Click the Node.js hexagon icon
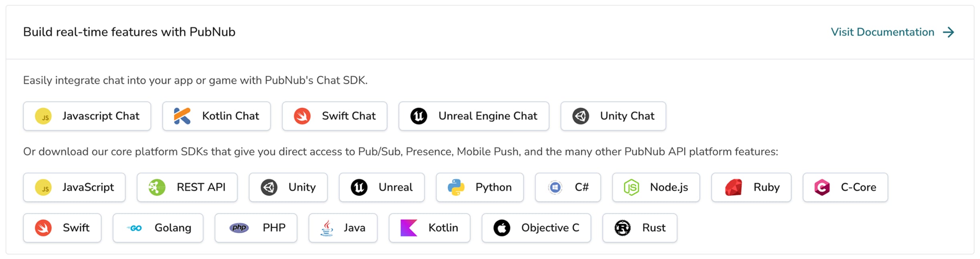 pyautogui.click(x=631, y=188)
